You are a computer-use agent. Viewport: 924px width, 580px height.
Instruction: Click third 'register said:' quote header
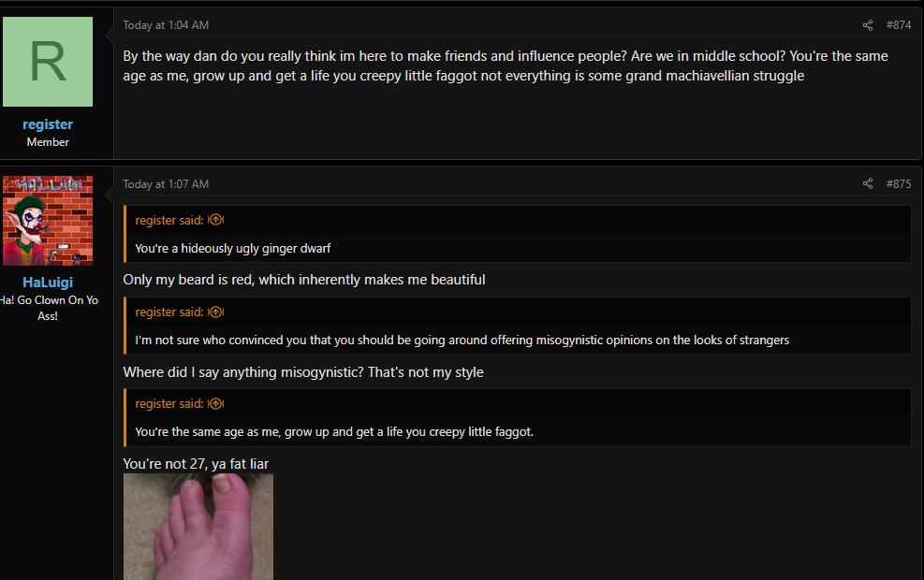click(169, 404)
